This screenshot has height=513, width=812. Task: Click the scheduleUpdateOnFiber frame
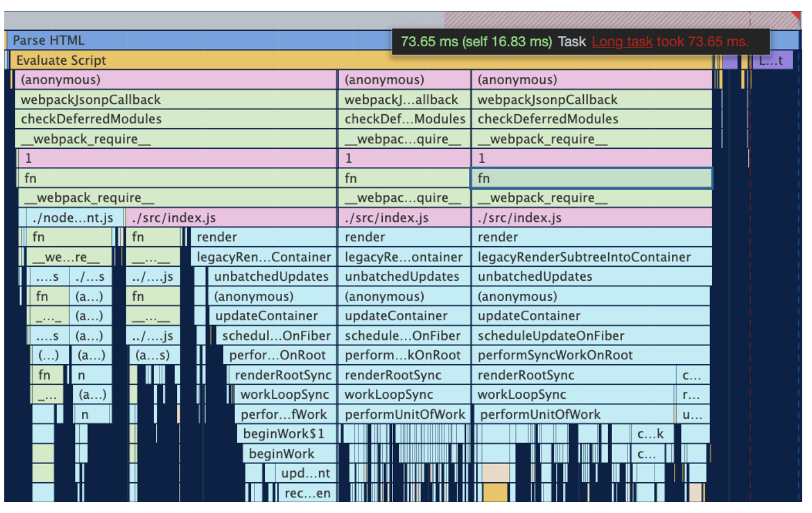591,336
